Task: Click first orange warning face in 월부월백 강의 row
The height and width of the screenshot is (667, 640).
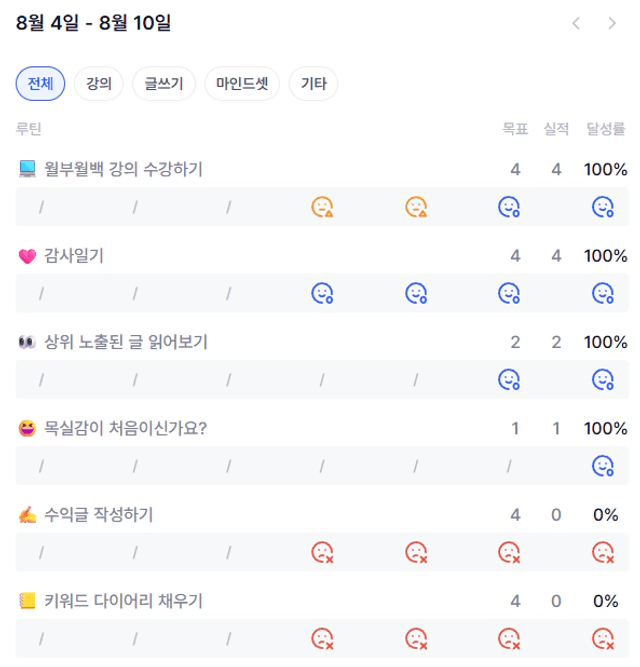Action: 322,207
